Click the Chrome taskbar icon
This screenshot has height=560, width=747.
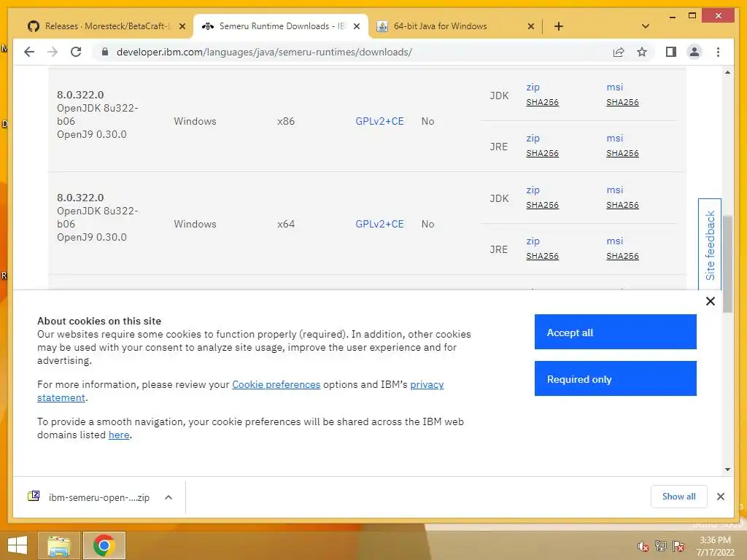pos(104,545)
